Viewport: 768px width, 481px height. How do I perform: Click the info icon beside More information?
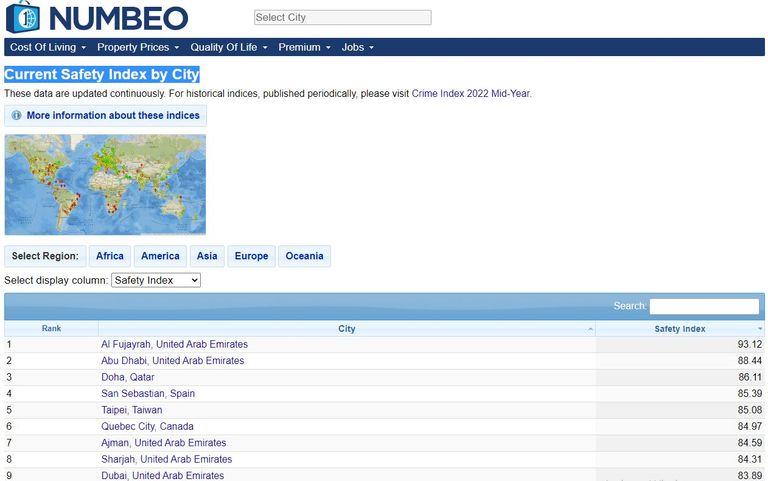point(16,116)
